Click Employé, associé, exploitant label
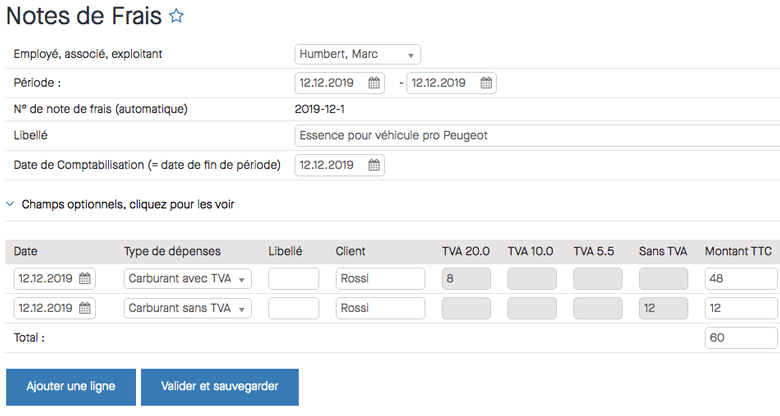The height and width of the screenshot is (416, 780). pyautogui.click(x=88, y=54)
